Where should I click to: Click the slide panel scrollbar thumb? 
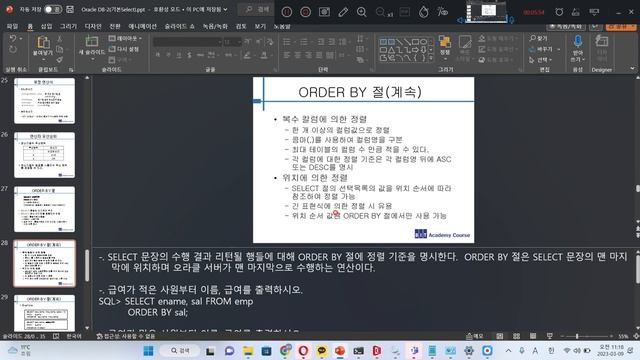pos(87,265)
